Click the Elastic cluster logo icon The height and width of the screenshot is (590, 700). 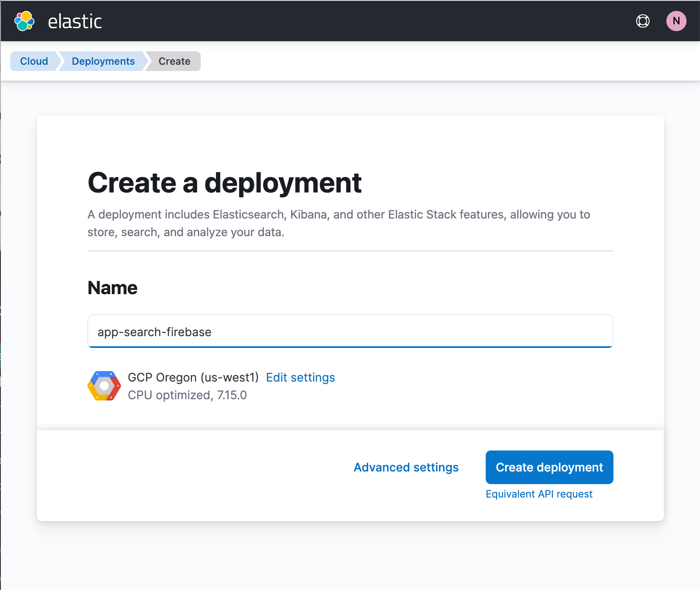(24, 21)
